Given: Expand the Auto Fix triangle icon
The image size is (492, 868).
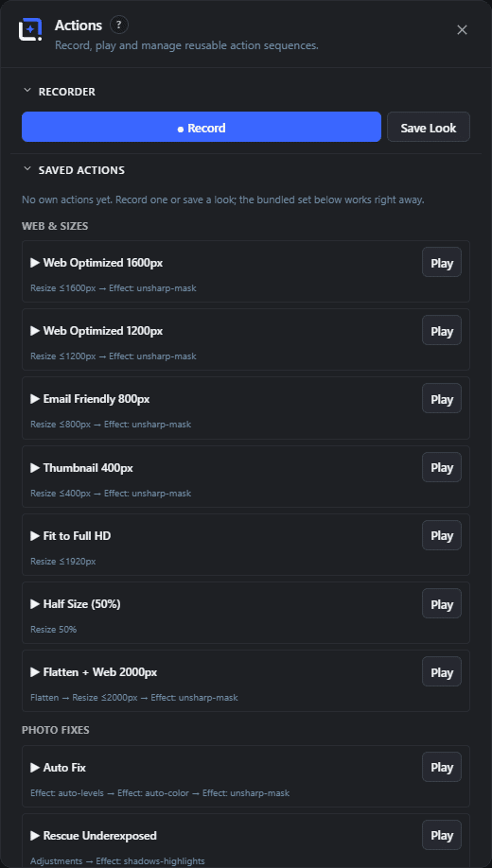Looking at the screenshot, I should click(x=35, y=767).
